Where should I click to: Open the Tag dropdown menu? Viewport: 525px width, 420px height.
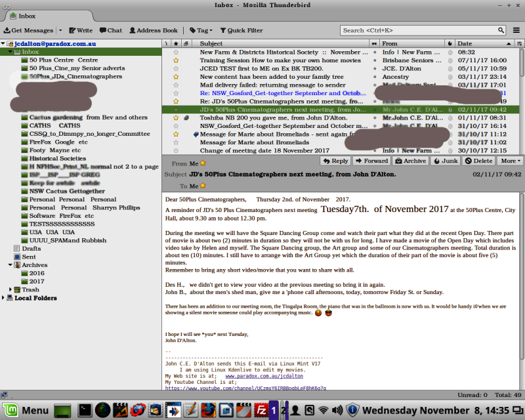[x=201, y=30]
